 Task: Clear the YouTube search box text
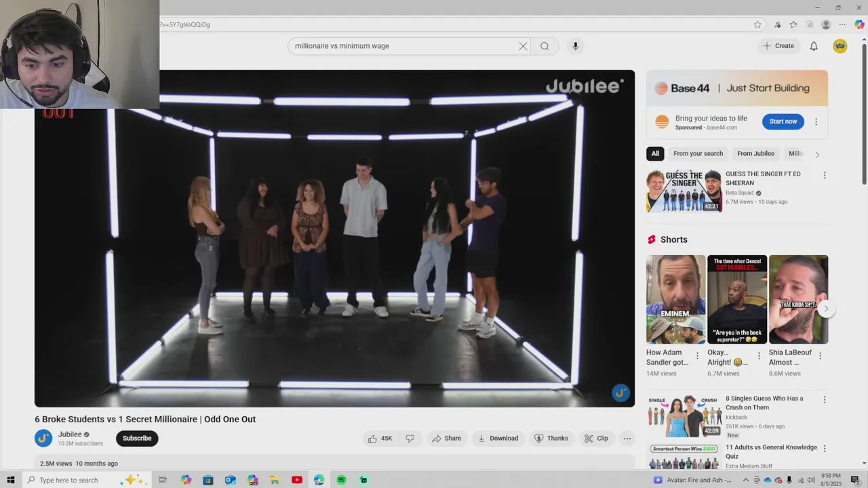523,46
